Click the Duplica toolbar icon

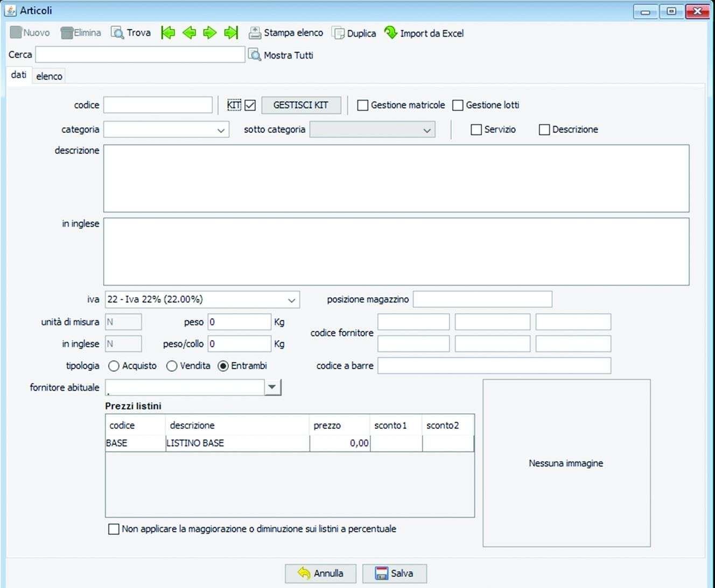(x=338, y=33)
